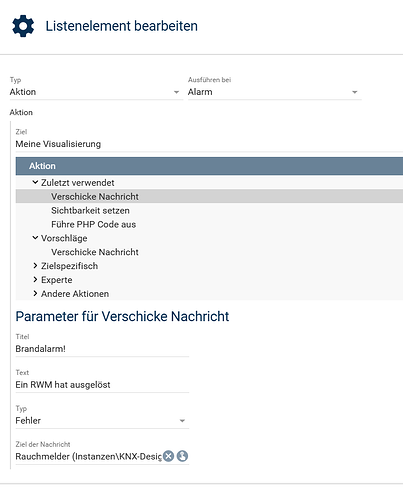
Task: Open the Typ dropdown showing Fehler
Action: (102, 421)
